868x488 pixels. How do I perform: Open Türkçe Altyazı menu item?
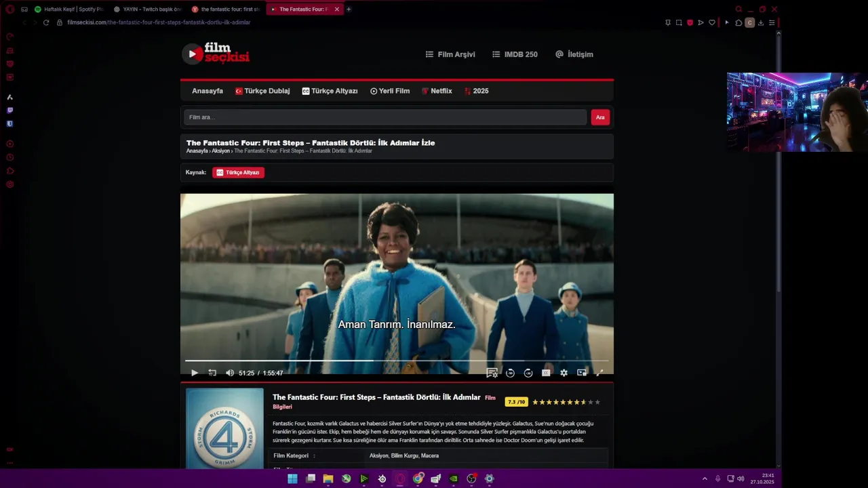coord(330,91)
